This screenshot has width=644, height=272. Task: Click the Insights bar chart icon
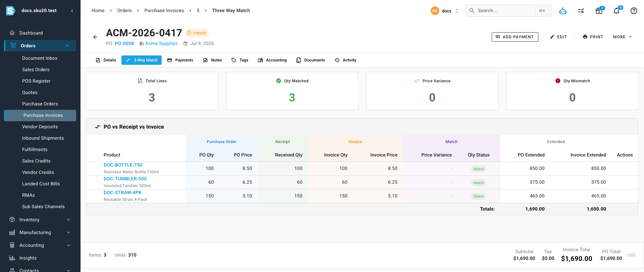tap(12, 258)
